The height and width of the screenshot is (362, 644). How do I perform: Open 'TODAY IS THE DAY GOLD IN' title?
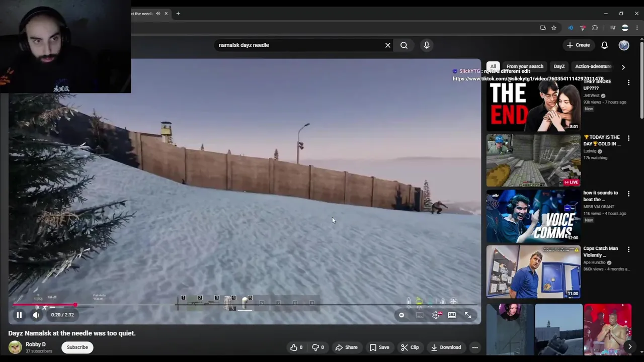(602, 140)
